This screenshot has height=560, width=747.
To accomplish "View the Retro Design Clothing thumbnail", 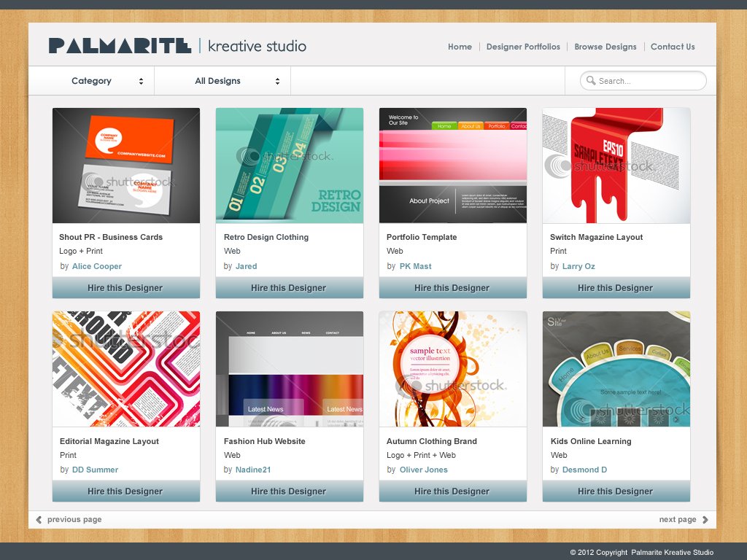I will point(290,166).
